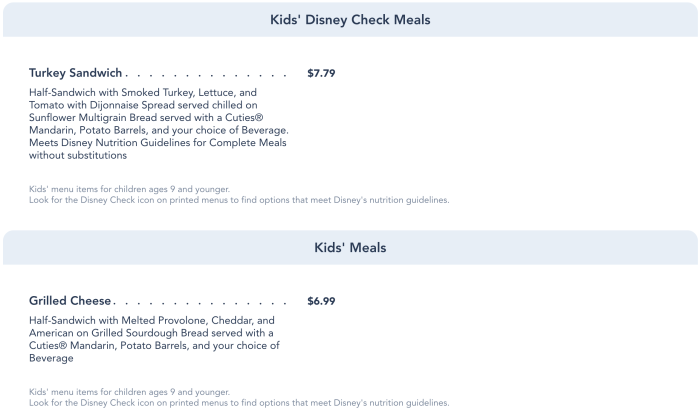Click the Disney Check note below Turkey Sandwich
The width and height of the screenshot is (700, 420).
pos(240,200)
